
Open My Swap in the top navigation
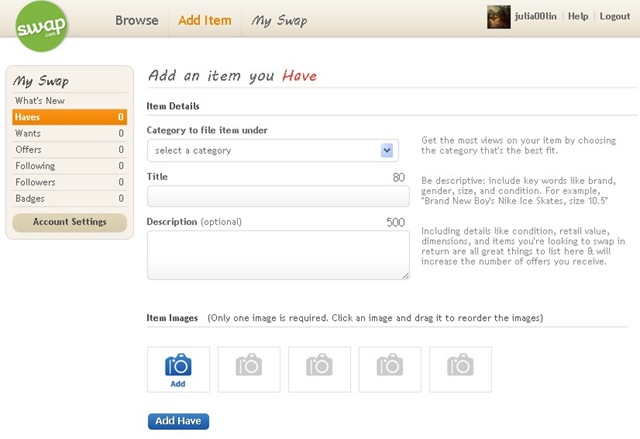tap(279, 20)
